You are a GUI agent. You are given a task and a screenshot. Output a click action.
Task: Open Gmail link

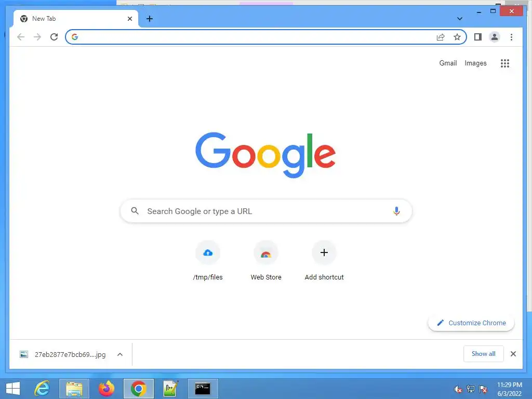[448, 63]
